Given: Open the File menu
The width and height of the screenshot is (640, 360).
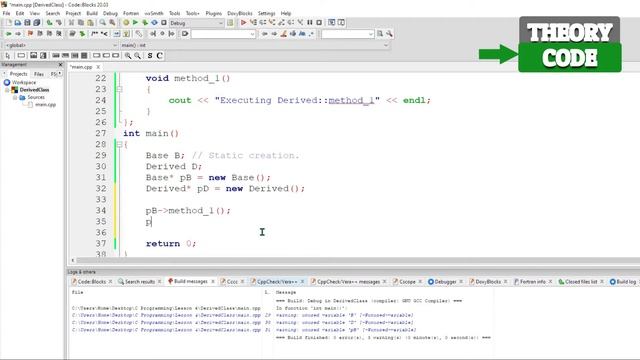Looking at the screenshot, I should point(6,13).
